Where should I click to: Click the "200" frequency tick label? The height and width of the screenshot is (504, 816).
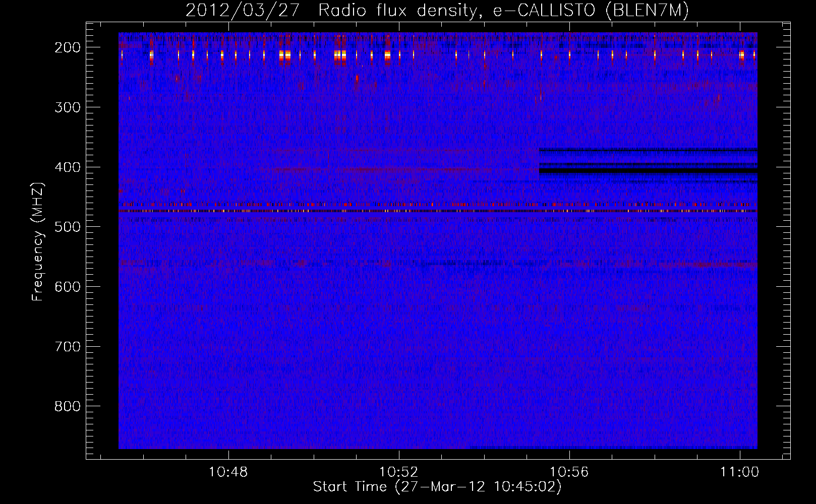click(x=68, y=47)
